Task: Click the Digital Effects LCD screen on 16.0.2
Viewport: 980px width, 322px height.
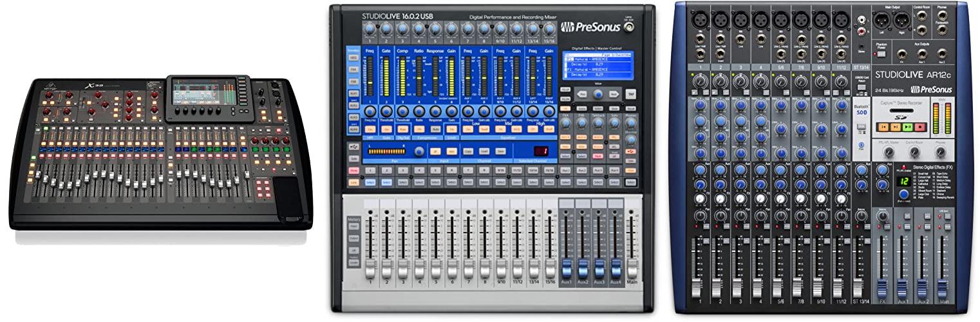Action: pos(596,66)
